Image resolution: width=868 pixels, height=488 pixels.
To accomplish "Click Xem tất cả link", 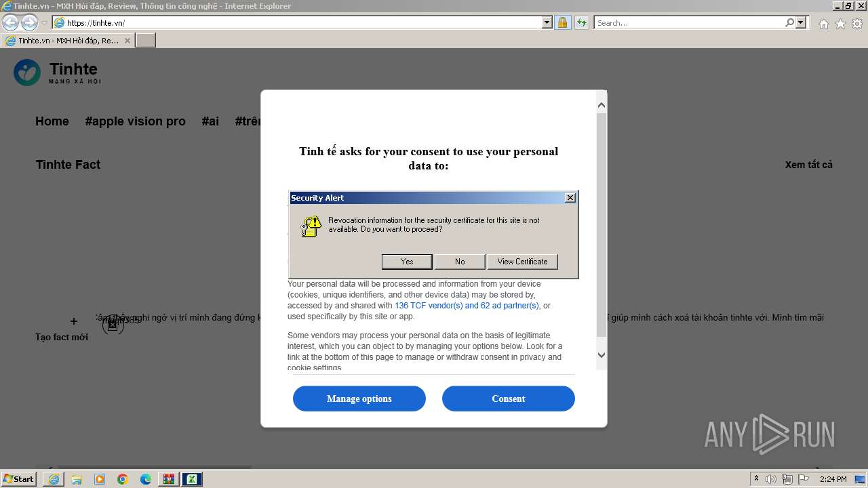I will tap(808, 165).
